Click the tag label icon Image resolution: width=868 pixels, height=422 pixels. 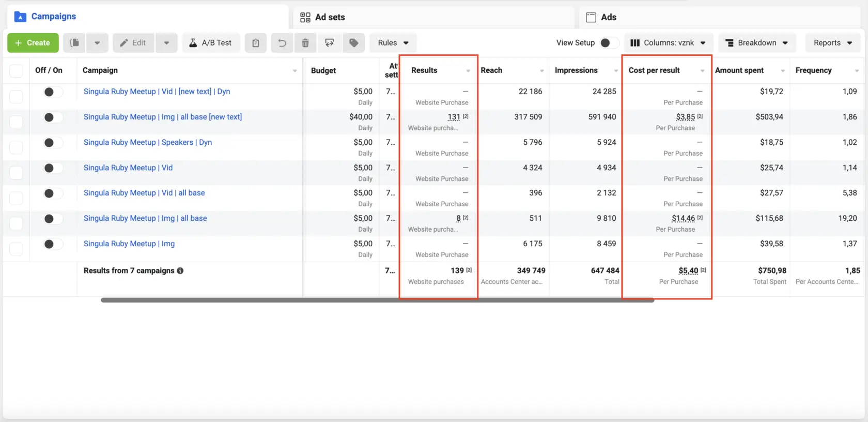(x=354, y=43)
